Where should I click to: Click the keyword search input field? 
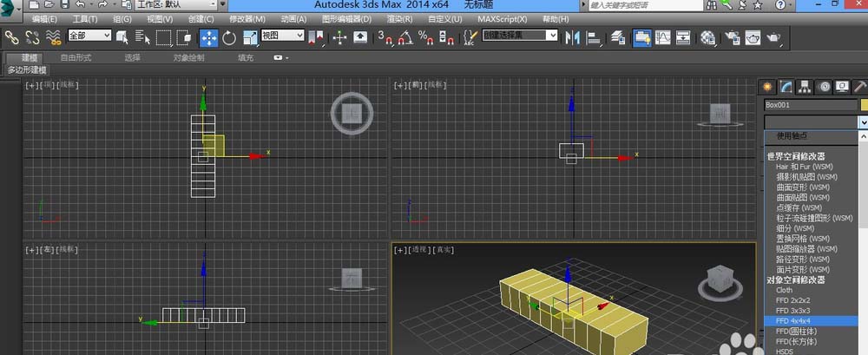pyautogui.click(x=645, y=5)
